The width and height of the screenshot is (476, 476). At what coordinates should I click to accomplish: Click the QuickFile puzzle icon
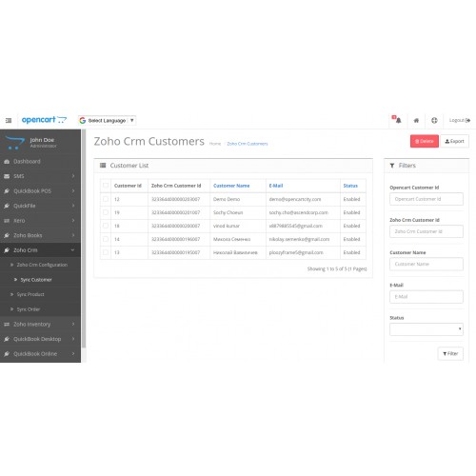(7, 206)
